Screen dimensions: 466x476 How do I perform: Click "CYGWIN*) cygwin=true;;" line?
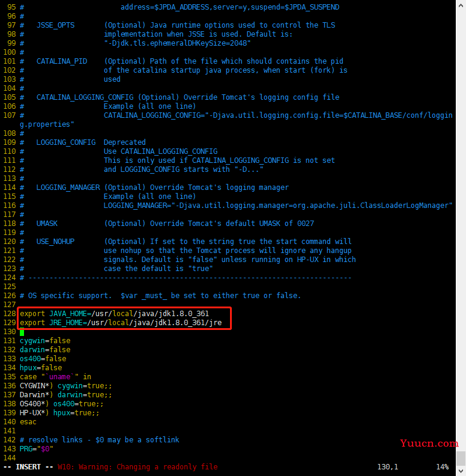click(66, 386)
